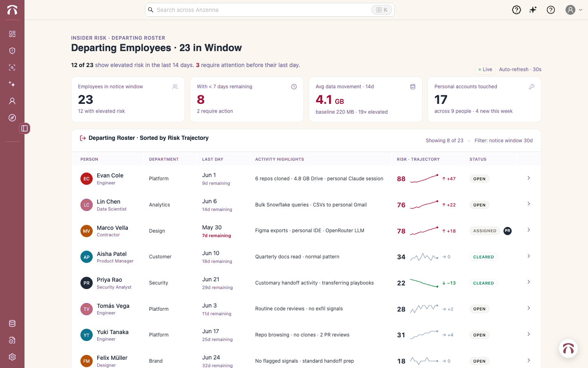Open the people sidebar icon

point(12,101)
